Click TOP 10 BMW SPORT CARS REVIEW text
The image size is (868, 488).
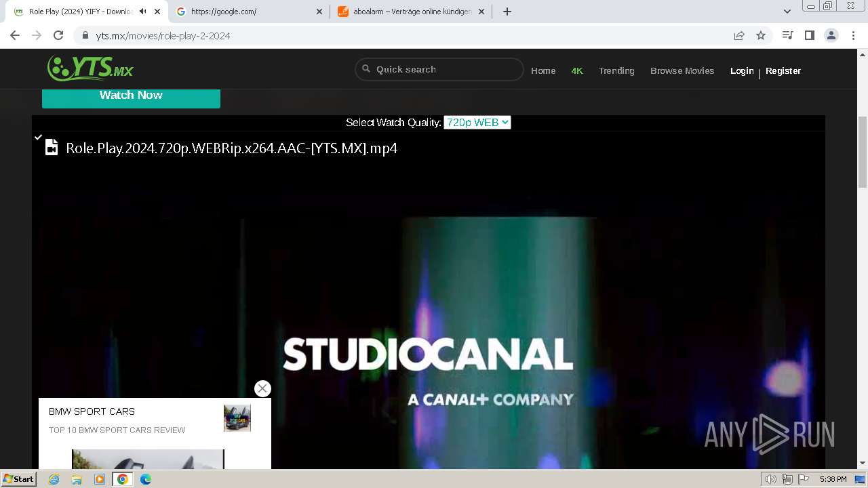(117, 430)
